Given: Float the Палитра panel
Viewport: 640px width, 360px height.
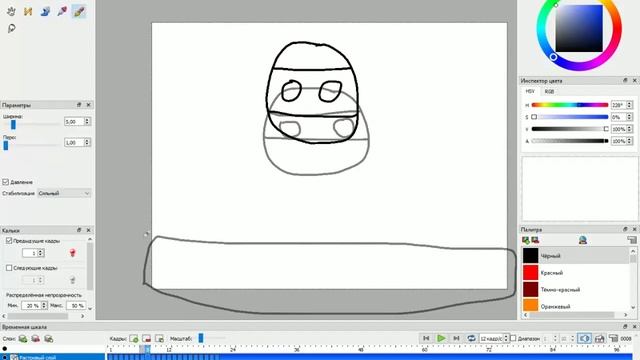Looking at the screenshot, I should 625,229.
